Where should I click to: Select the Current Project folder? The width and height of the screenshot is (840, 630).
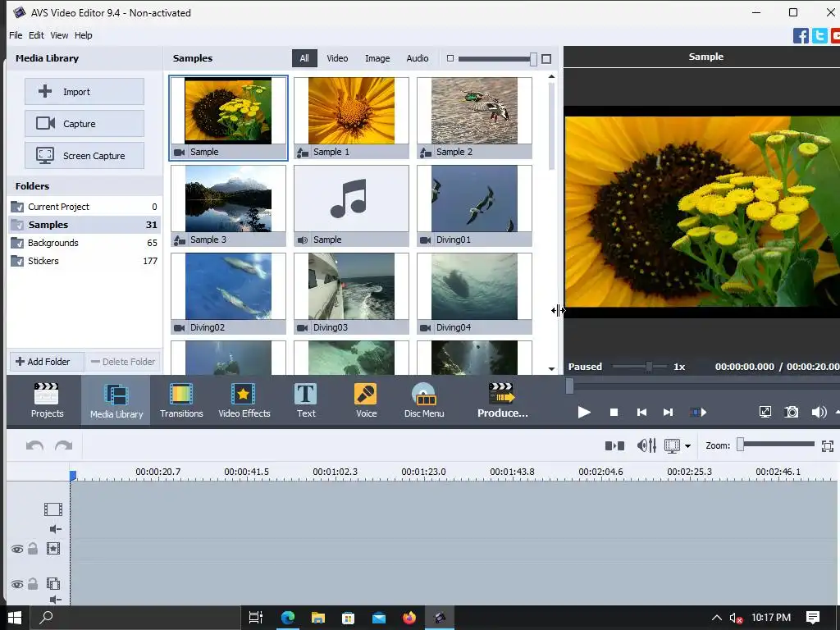tap(84, 207)
